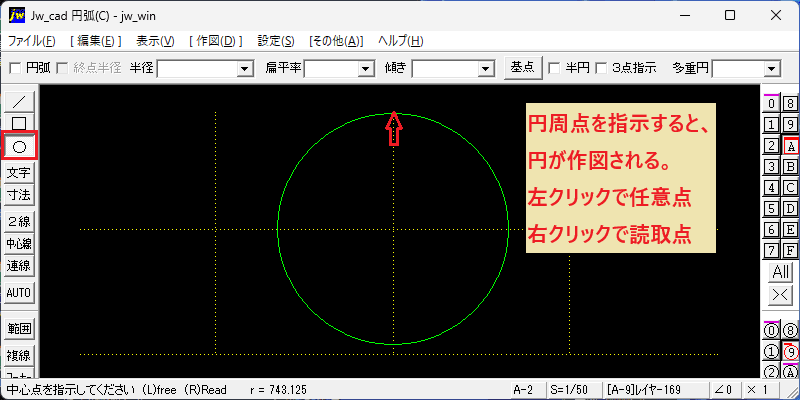Click the Jw_cad app icon in title bar
800x400 pixels.
(x=17, y=15)
